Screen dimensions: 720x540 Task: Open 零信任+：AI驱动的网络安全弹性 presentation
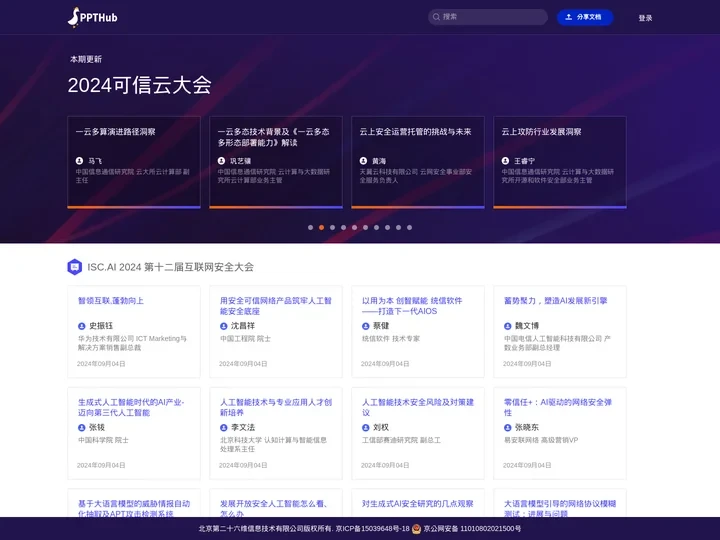coord(557,407)
